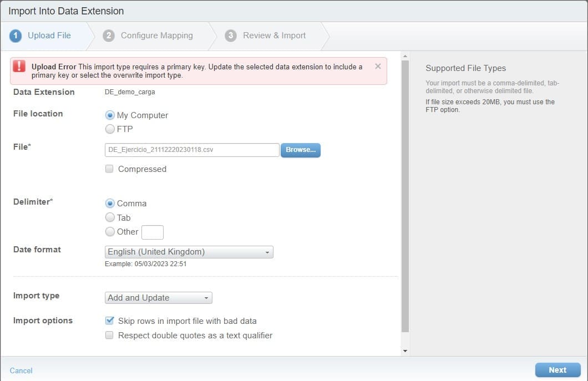
Task: Click the step 2 number circle icon
Action: click(x=109, y=35)
